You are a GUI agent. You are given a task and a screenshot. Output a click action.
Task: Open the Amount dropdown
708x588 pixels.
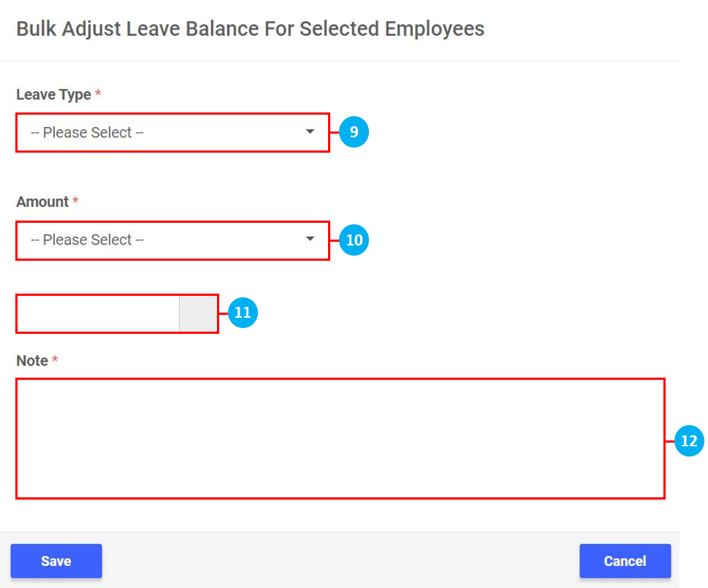[161, 240]
